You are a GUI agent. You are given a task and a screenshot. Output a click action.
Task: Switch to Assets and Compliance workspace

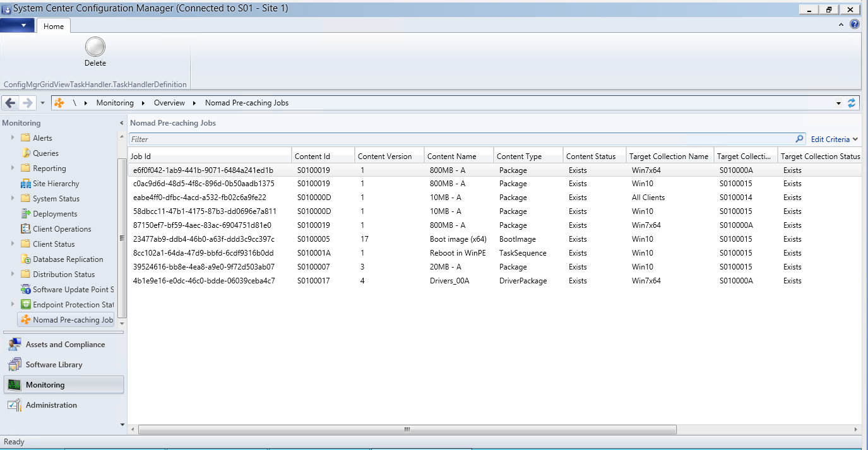tap(65, 345)
